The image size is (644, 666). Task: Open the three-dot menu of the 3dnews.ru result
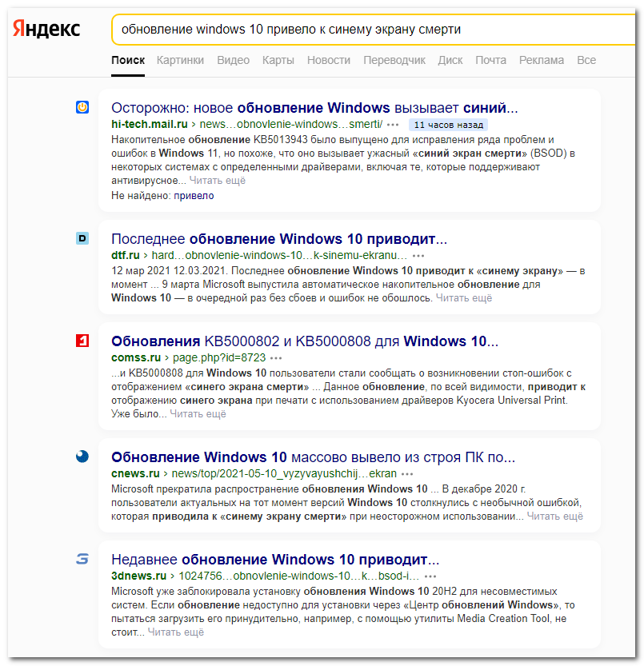[x=430, y=576]
